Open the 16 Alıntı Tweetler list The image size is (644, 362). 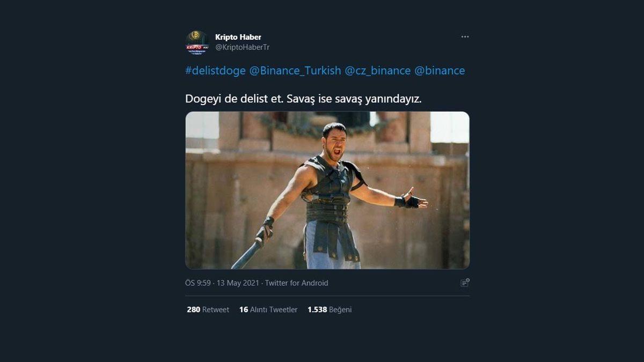[244, 309]
